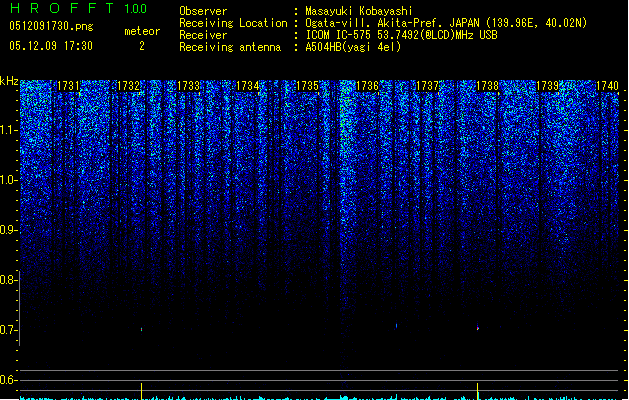Click the 1733 time marker
629x400 pixels.
coord(188,86)
